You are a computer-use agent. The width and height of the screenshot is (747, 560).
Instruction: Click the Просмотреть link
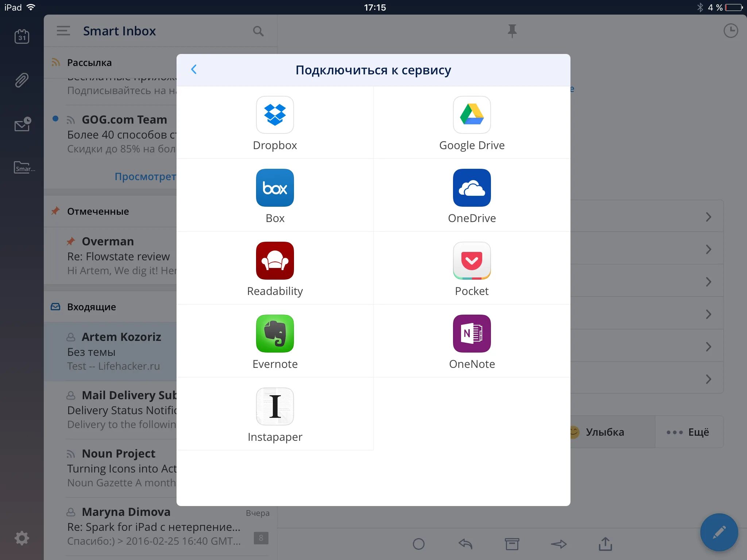click(x=146, y=176)
